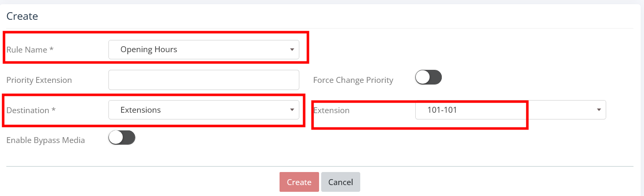Click the Create heading at top
The height and width of the screenshot is (196, 644).
(22, 16)
